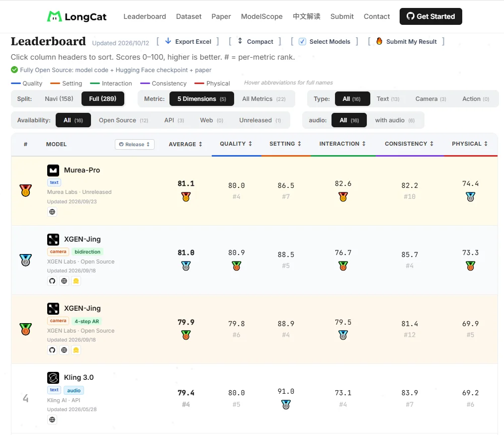This screenshot has width=504, height=435.
Task: Click the gold rank medal for Murea-Pro
Action: (25, 190)
